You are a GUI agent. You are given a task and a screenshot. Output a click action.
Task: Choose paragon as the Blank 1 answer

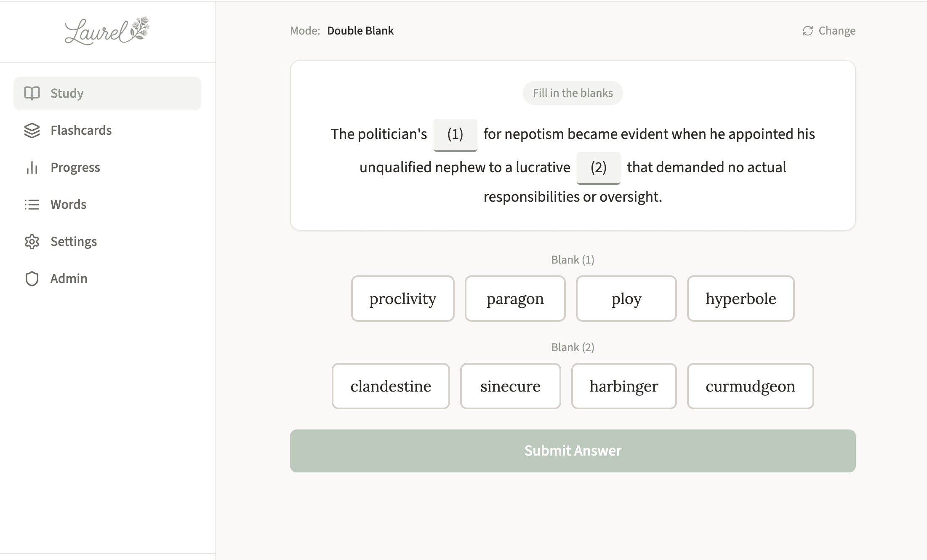pos(515,299)
